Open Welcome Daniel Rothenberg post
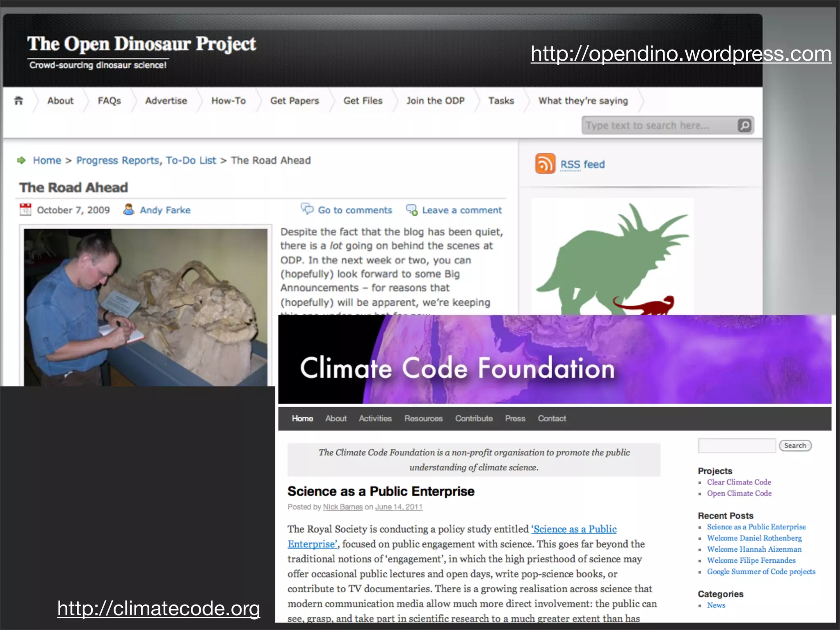The image size is (840, 630). (754, 538)
